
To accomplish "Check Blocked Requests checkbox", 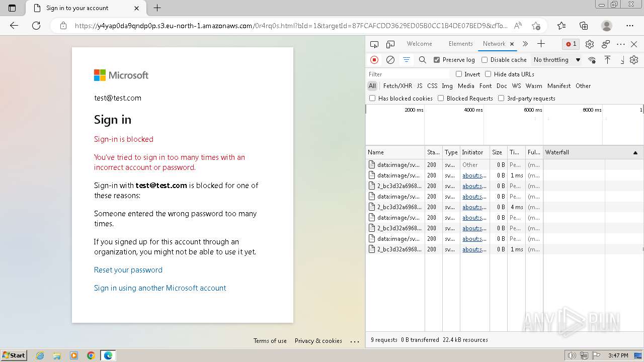I will tap(441, 99).
